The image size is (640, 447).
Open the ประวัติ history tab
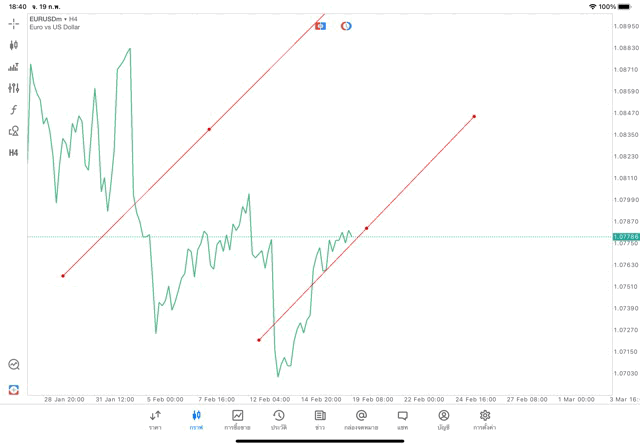pyautogui.click(x=279, y=420)
